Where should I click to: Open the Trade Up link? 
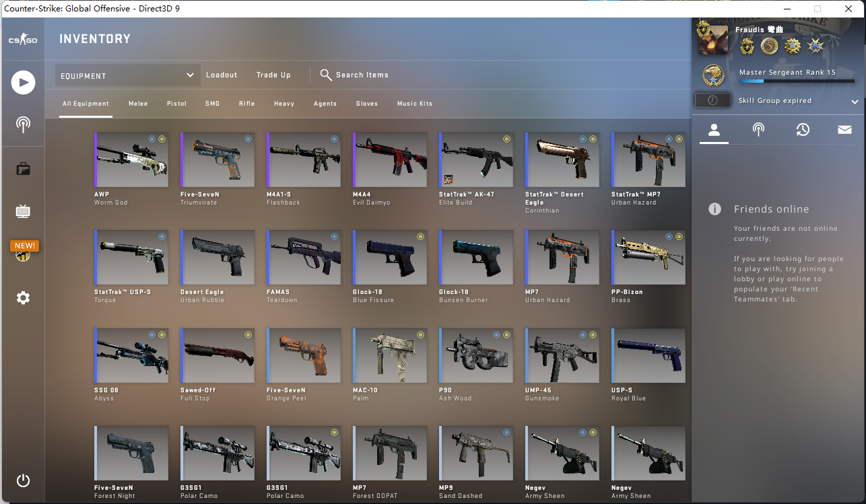273,75
